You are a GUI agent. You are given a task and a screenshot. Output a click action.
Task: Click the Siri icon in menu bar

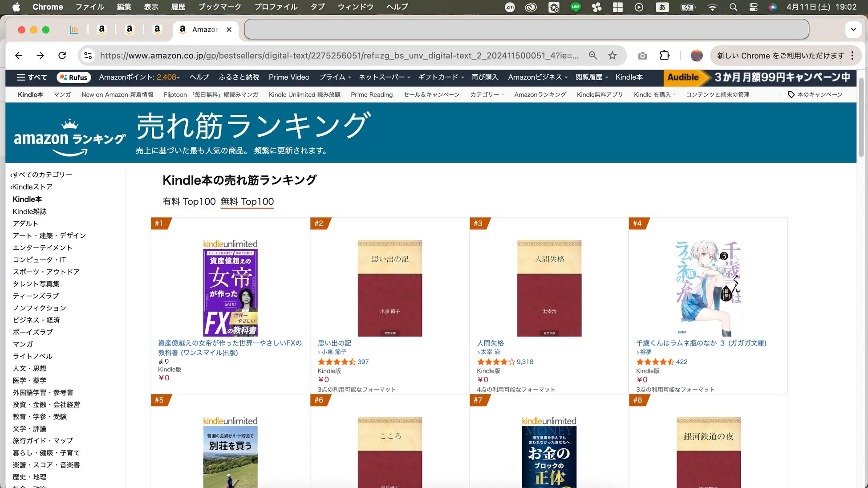point(773,7)
